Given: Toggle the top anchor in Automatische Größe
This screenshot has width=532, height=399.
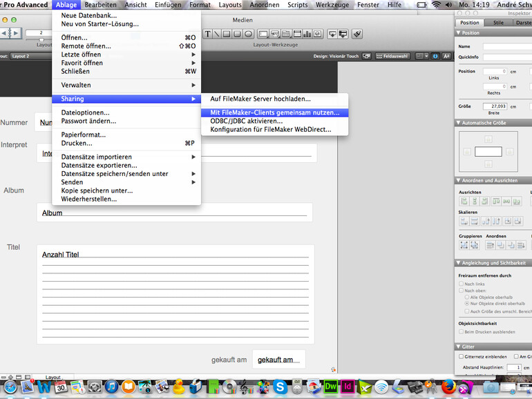Looking at the screenshot, I should 488,139.
